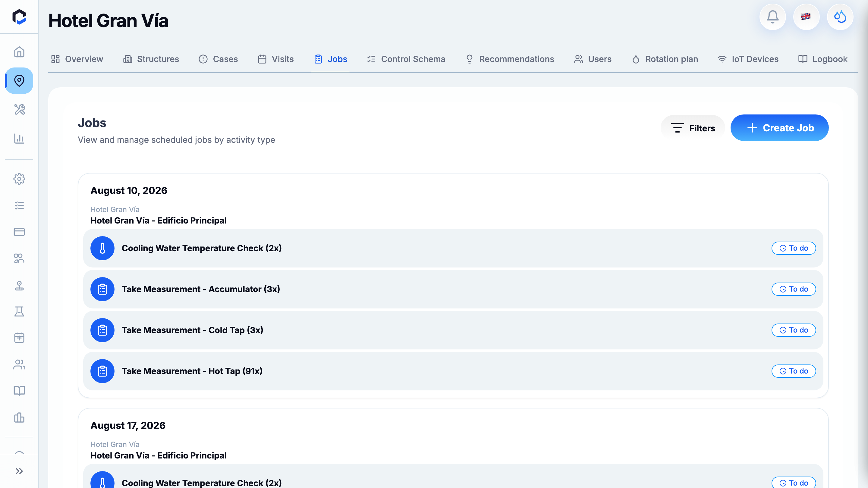Click To do badge for Accumulator job

[x=794, y=289]
